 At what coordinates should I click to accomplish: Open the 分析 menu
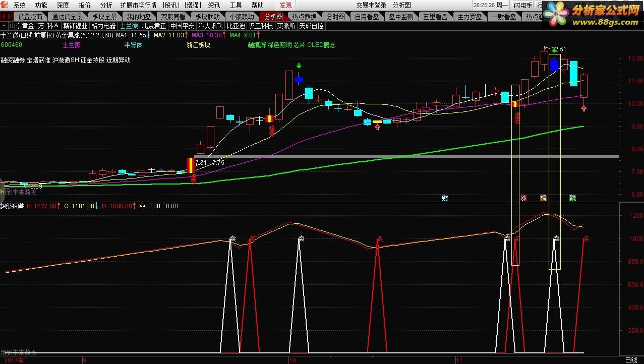[x=106, y=5]
